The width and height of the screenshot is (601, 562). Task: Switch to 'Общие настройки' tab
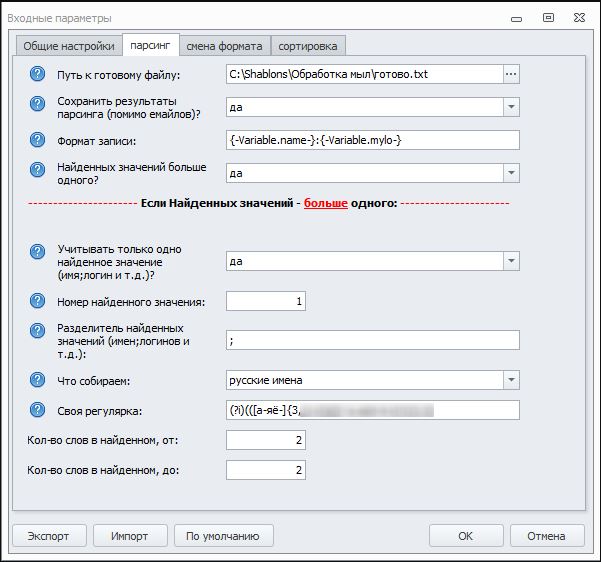[x=69, y=46]
